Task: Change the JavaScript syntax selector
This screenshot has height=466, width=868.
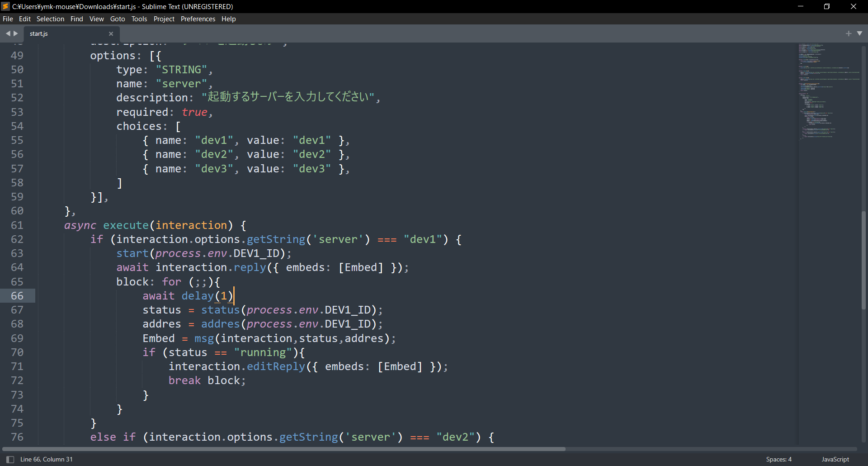Action: [835, 459]
